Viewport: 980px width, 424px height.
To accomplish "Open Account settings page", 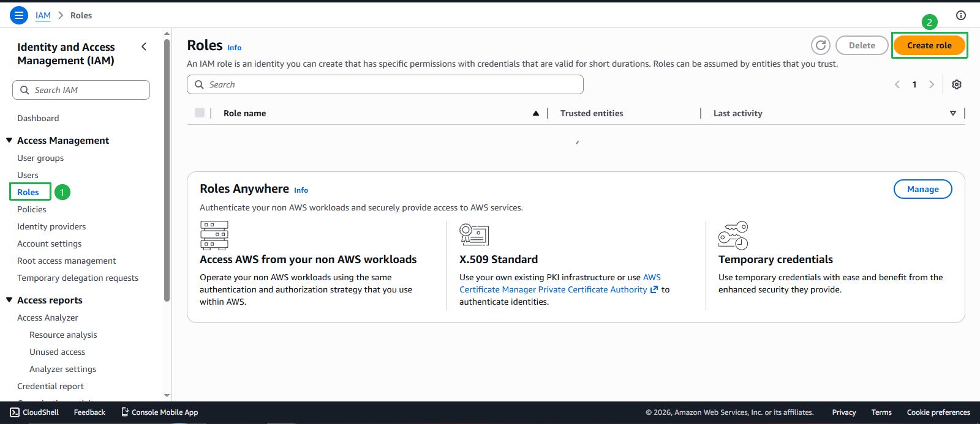I will click(49, 244).
